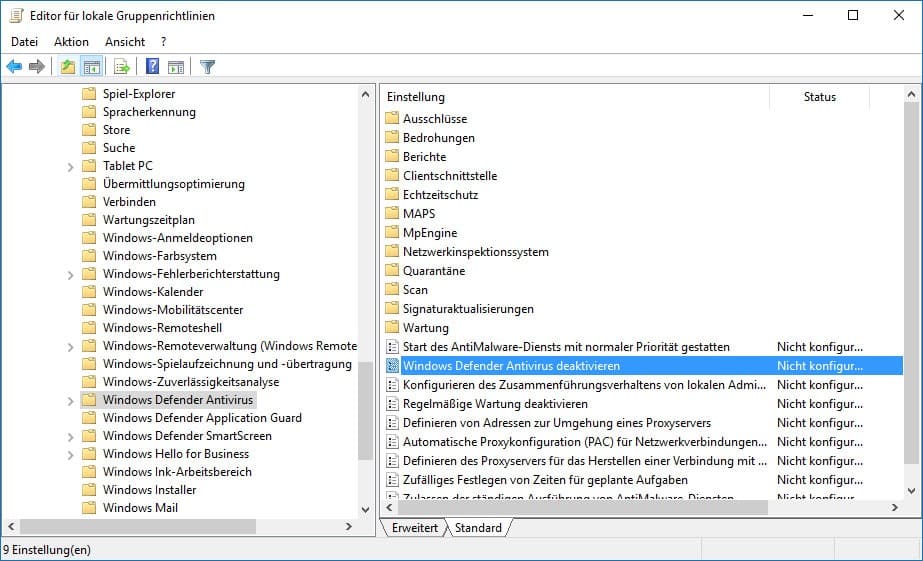Select Spracherkennung in tree
923x561 pixels.
pyautogui.click(x=149, y=112)
